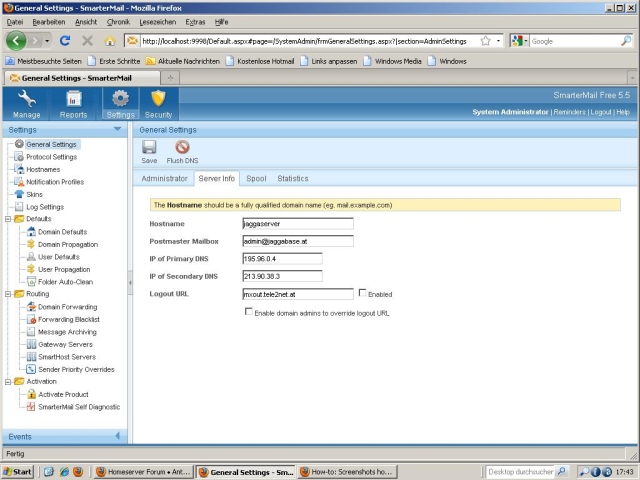Open the Reports section
Screen dimensions: 640x480
[73, 104]
